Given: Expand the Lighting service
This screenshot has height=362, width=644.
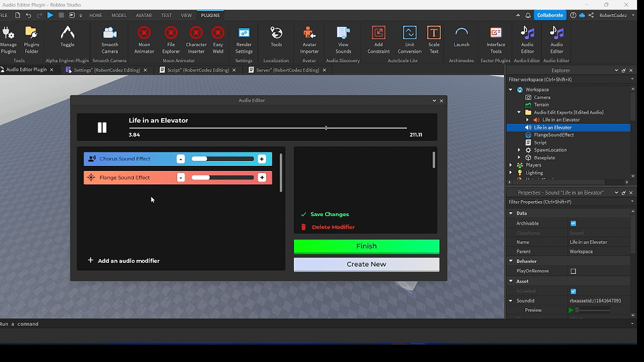Looking at the screenshot, I should [511, 173].
